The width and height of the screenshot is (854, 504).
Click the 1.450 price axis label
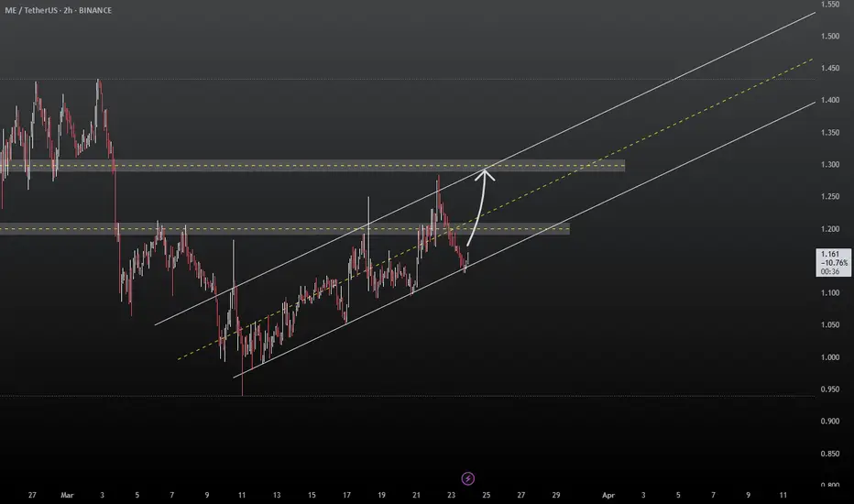tap(830, 68)
